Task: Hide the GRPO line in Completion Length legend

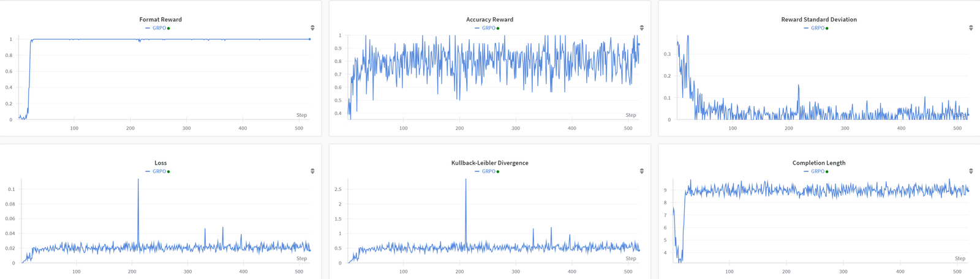Action: (818, 171)
